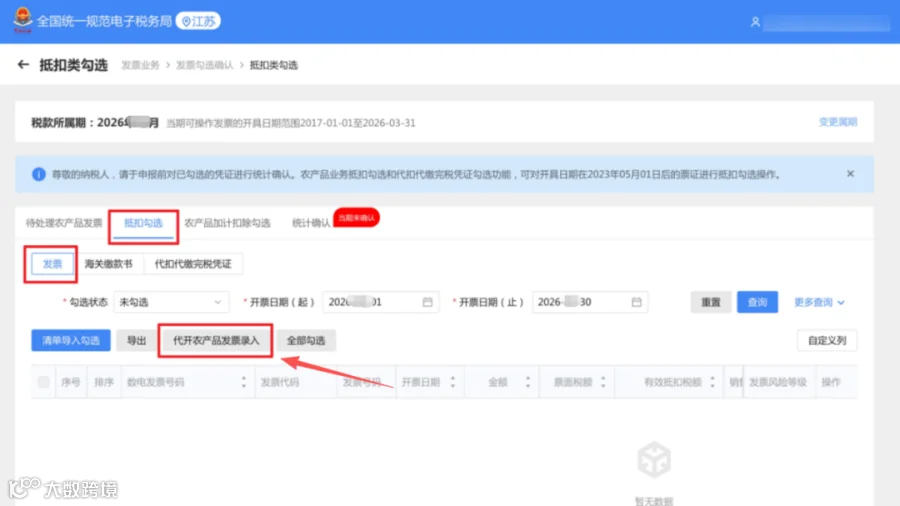Open the 江苏 location selector
Screen dimensions: 900x506
pos(198,21)
